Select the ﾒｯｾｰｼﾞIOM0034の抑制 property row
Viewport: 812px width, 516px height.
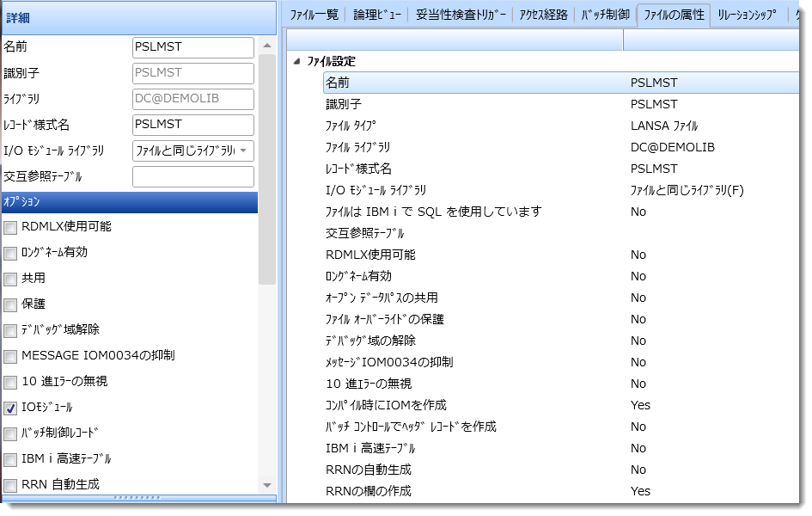tap(561, 362)
